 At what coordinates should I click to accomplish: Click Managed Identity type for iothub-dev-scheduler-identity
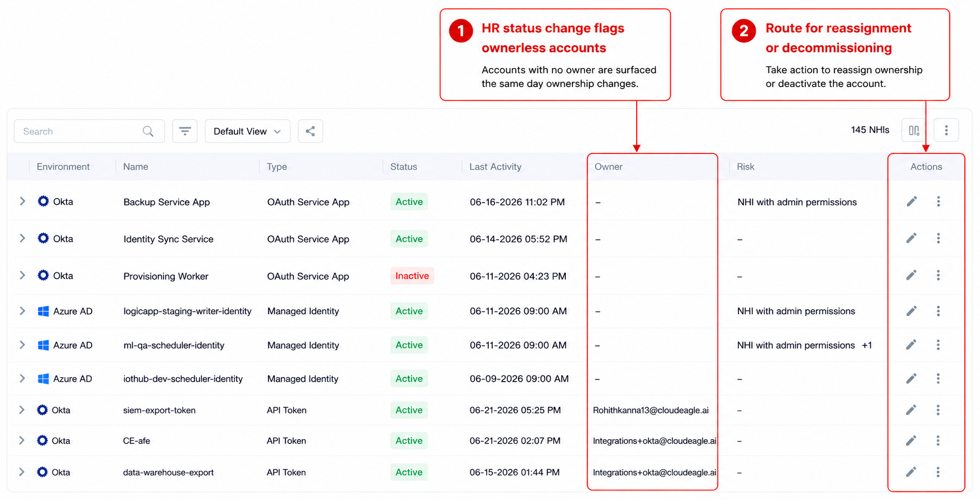click(302, 379)
